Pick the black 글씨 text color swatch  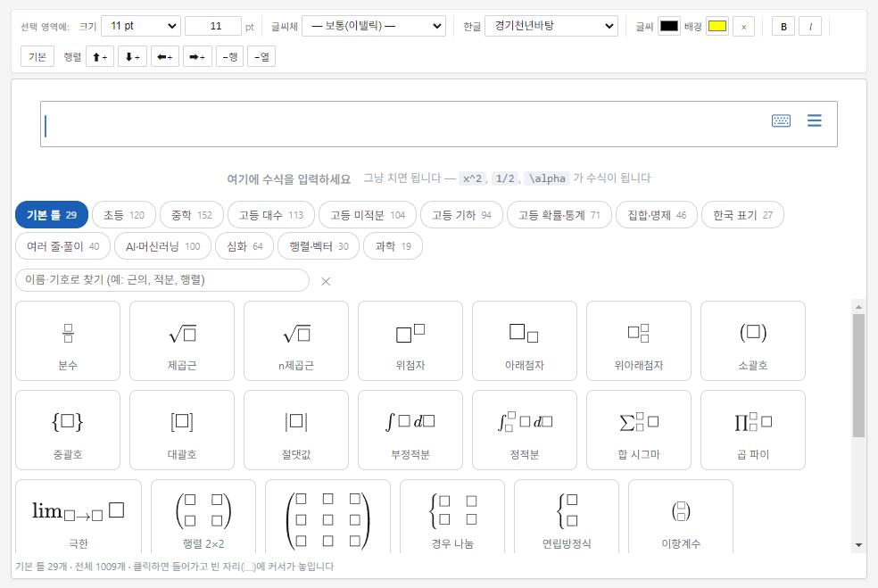coord(668,26)
